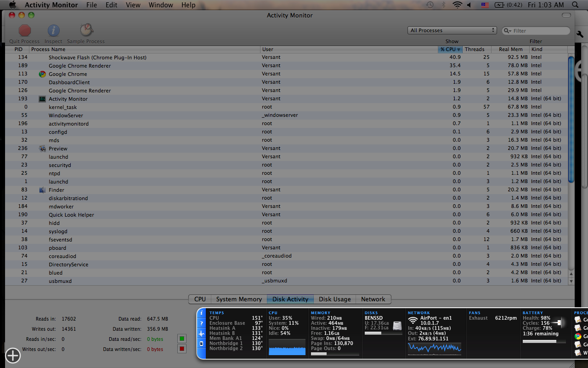This screenshot has width=588, height=368.
Task: Sort by the % CPU column header
Action: (x=450, y=49)
